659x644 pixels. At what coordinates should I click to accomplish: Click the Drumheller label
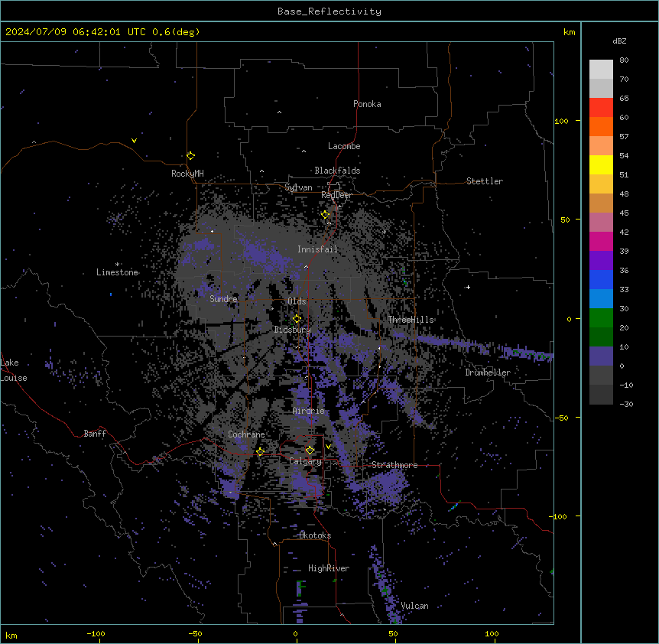tap(488, 372)
